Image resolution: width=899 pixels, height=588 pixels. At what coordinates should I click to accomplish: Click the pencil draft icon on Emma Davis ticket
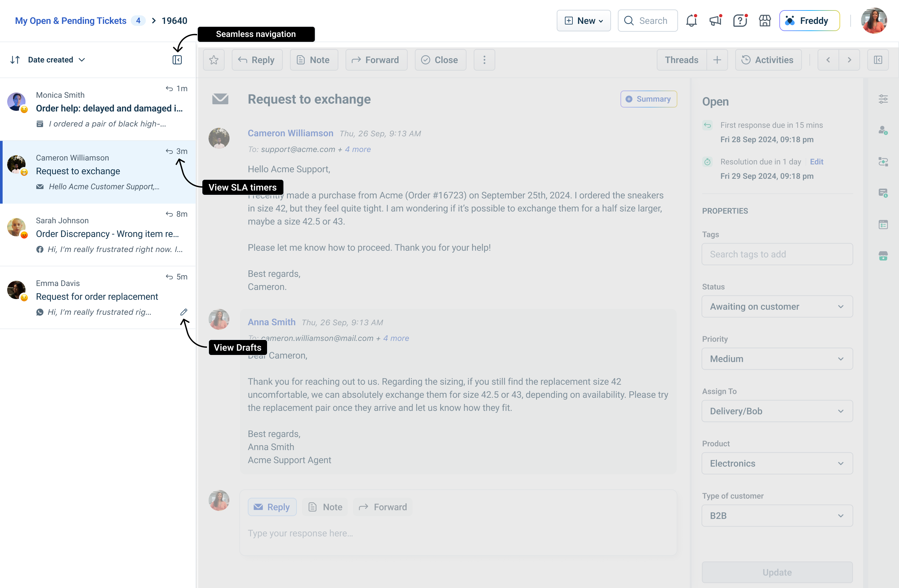[x=184, y=312]
